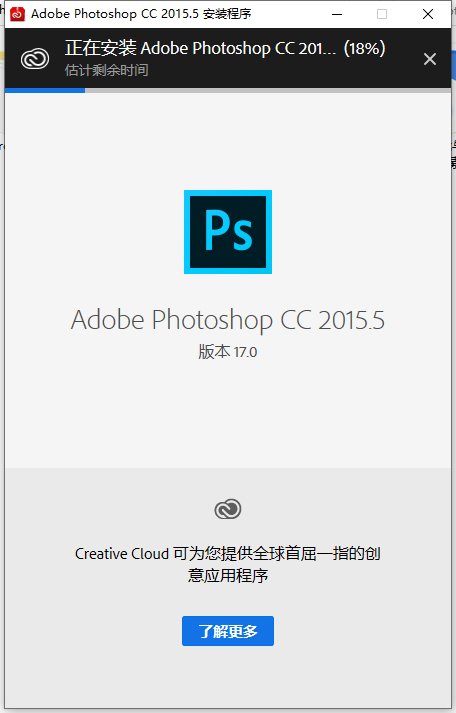The height and width of the screenshot is (713, 456).
Task: Close the installer window from title bar
Action: click(x=428, y=14)
